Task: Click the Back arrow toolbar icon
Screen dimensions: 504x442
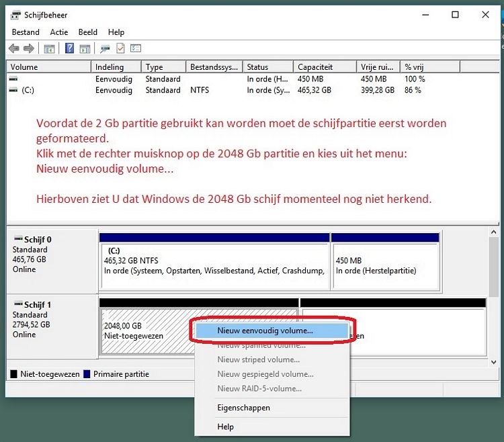Action: (x=14, y=48)
